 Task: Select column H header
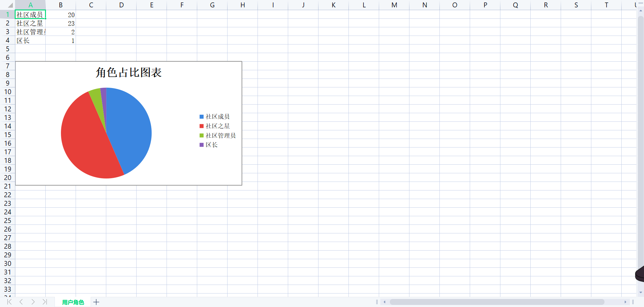click(x=243, y=5)
